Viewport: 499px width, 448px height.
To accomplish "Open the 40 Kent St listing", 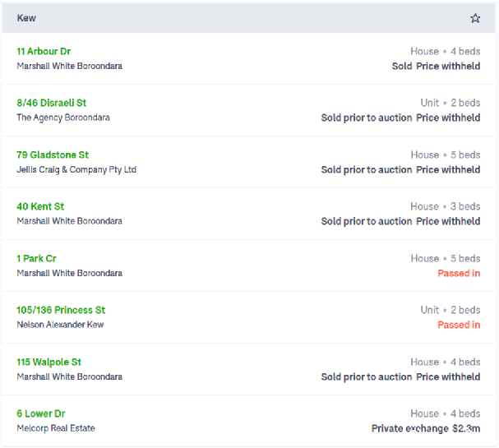I will (40, 206).
